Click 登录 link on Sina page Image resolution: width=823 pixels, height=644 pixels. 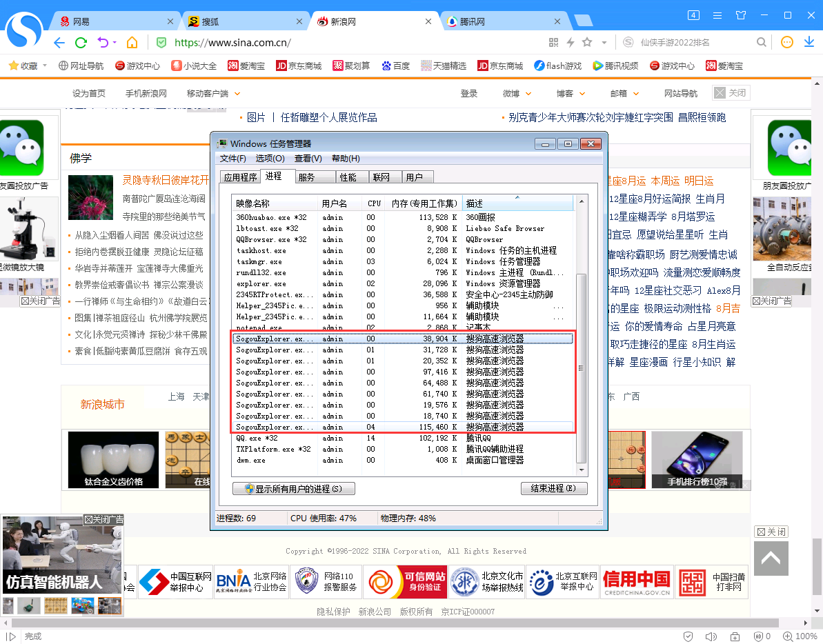click(x=468, y=93)
